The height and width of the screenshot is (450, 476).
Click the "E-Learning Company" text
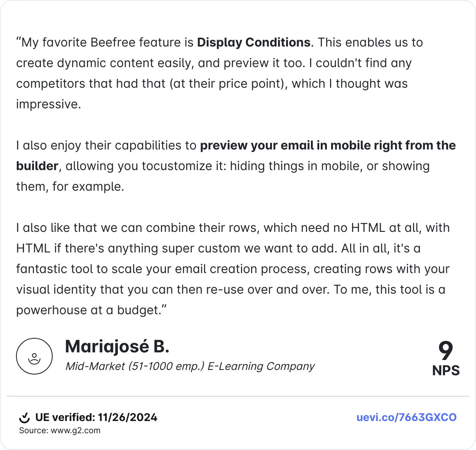click(261, 366)
